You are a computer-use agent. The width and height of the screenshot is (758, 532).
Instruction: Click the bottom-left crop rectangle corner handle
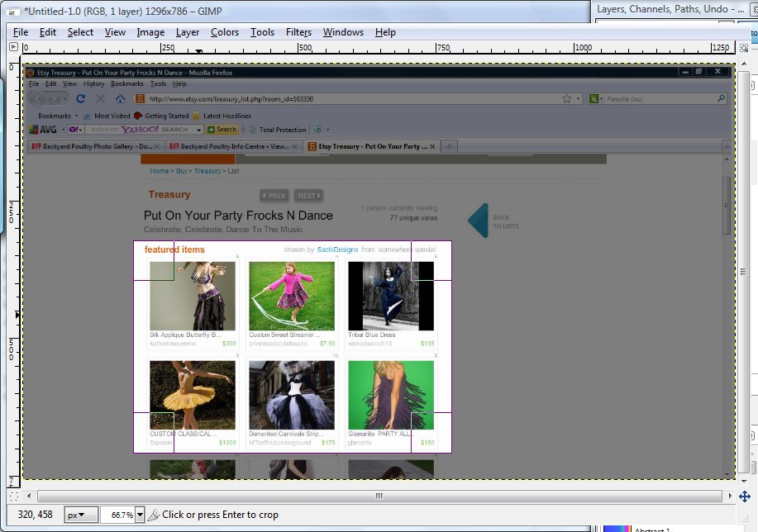[x=154, y=433]
